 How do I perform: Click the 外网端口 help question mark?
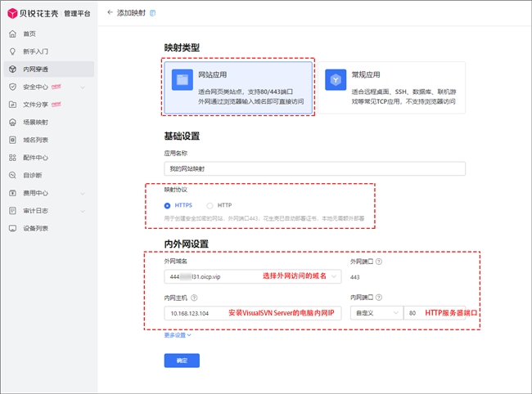click(x=379, y=262)
